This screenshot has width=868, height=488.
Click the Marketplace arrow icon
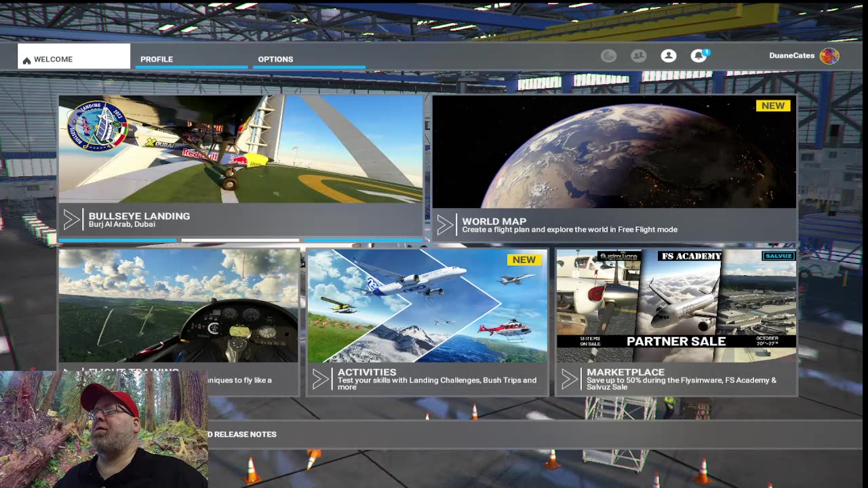569,380
